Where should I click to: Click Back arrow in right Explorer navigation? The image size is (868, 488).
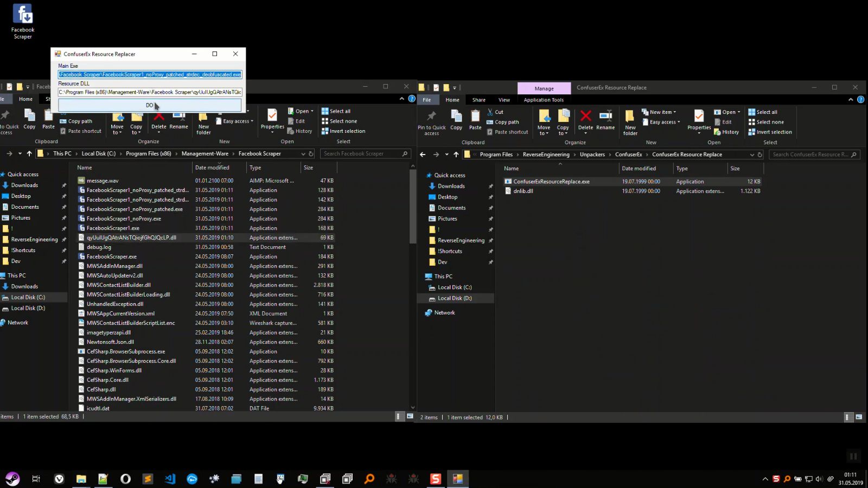click(423, 155)
